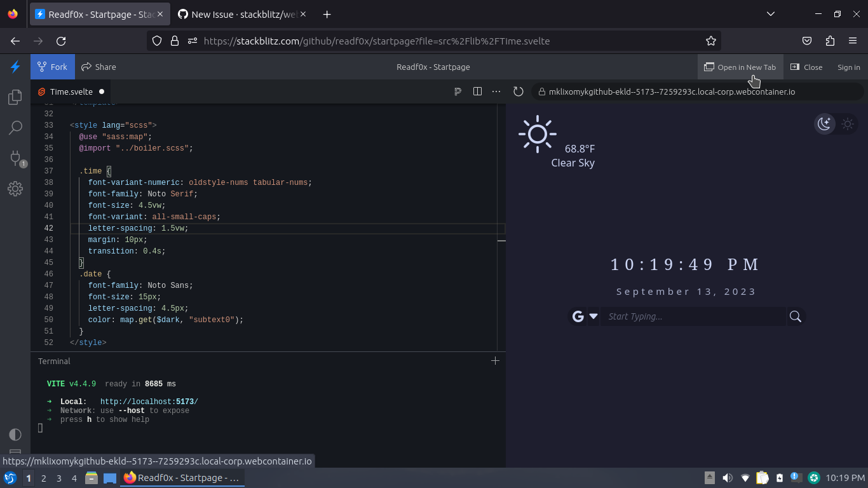
Task: Enable dark mode via the moon toggle
Action: click(824, 124)
